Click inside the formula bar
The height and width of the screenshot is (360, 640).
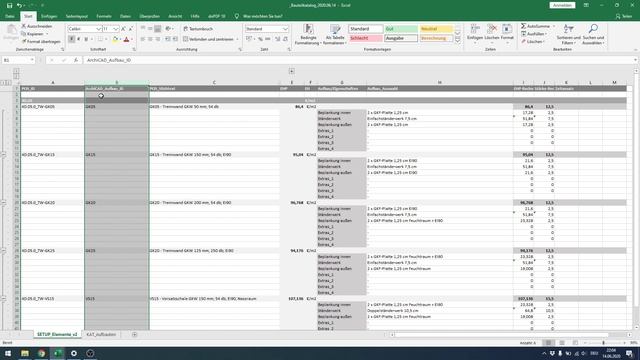pos(359,60)
